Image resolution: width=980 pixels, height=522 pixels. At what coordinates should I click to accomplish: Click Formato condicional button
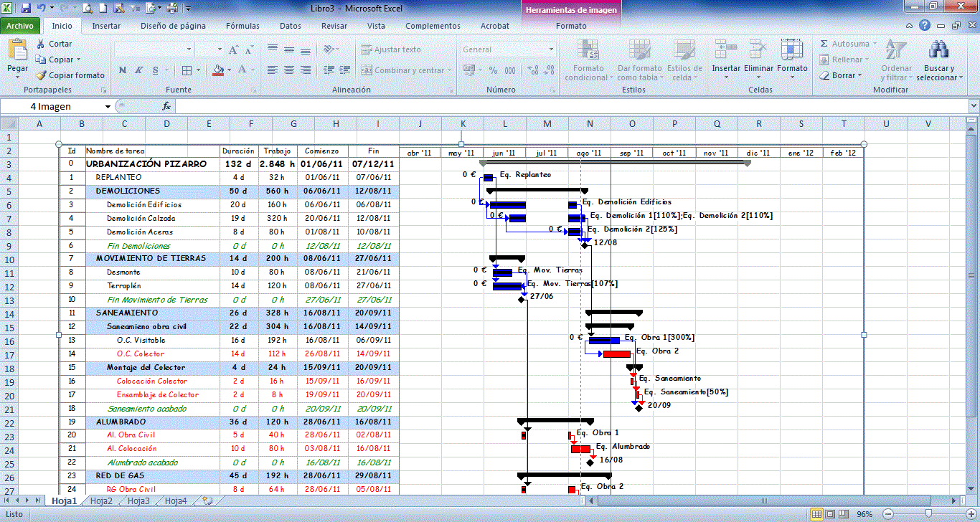[589, 60]
